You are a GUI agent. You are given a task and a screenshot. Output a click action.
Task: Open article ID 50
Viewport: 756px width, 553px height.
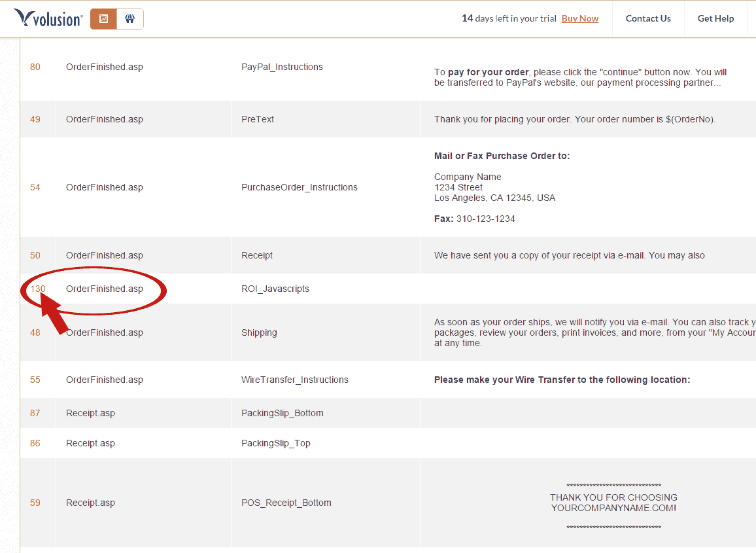point(35,255)
